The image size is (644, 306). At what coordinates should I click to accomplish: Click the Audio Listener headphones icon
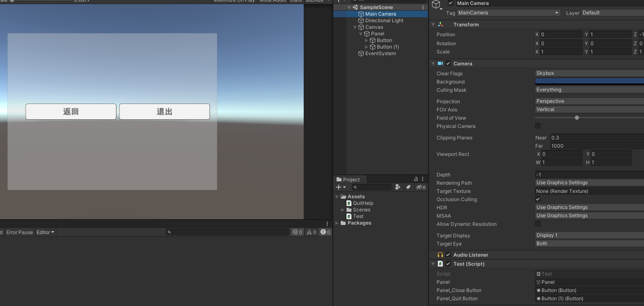tap(440, 255)
